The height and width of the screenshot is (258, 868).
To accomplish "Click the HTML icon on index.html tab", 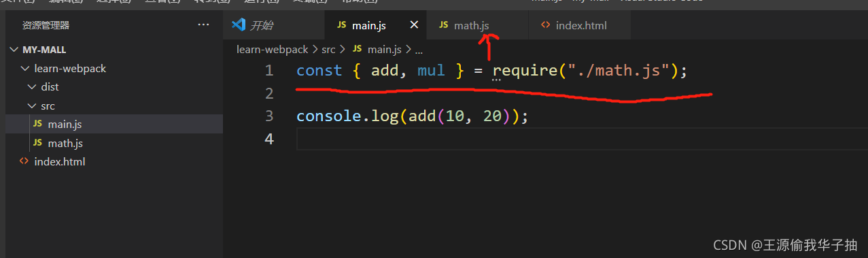I will point(545,25).
